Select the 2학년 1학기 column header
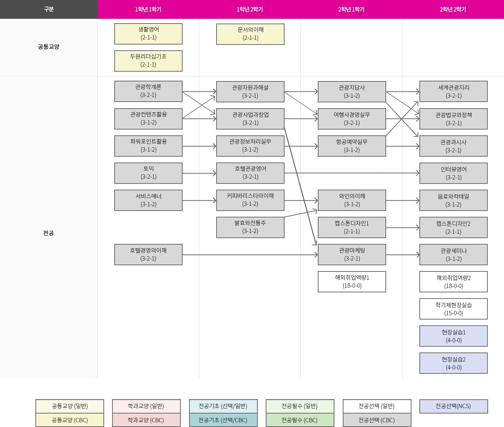The height and width of the screenshot is (427, 504). tap(351, 9)
